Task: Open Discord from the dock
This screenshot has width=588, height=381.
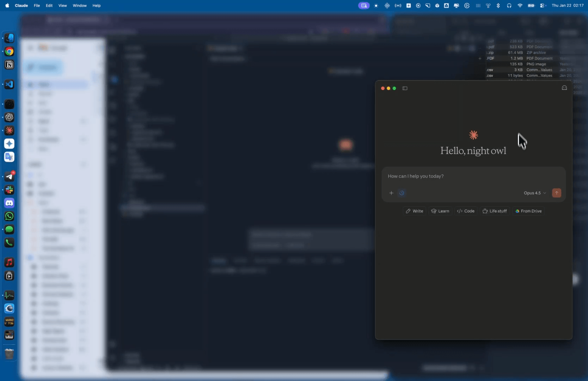Action: pyautogui.click(x=10, y=203)
